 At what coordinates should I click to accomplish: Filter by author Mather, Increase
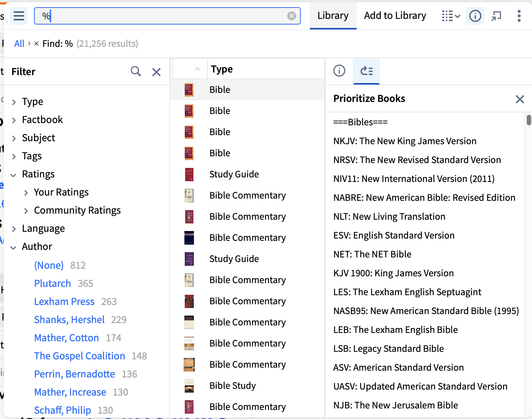pos(70,392)
